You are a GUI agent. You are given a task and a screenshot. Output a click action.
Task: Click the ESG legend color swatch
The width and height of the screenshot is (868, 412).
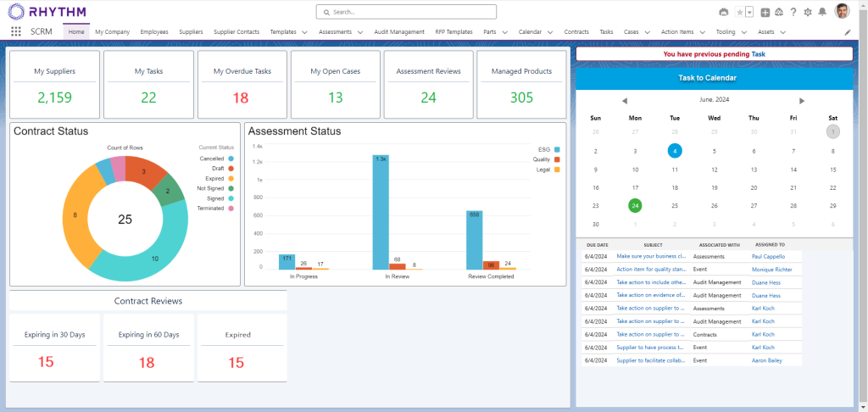point(557,149)
